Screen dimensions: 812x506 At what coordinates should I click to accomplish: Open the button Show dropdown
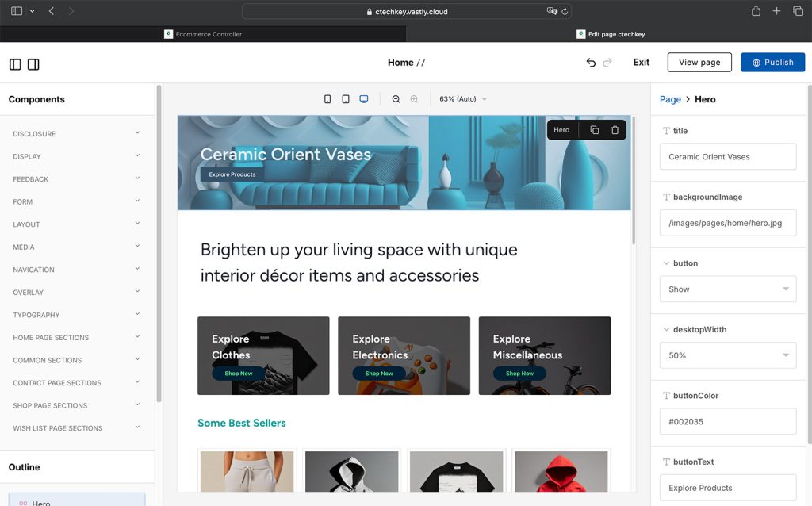click(x=728, y=289)
